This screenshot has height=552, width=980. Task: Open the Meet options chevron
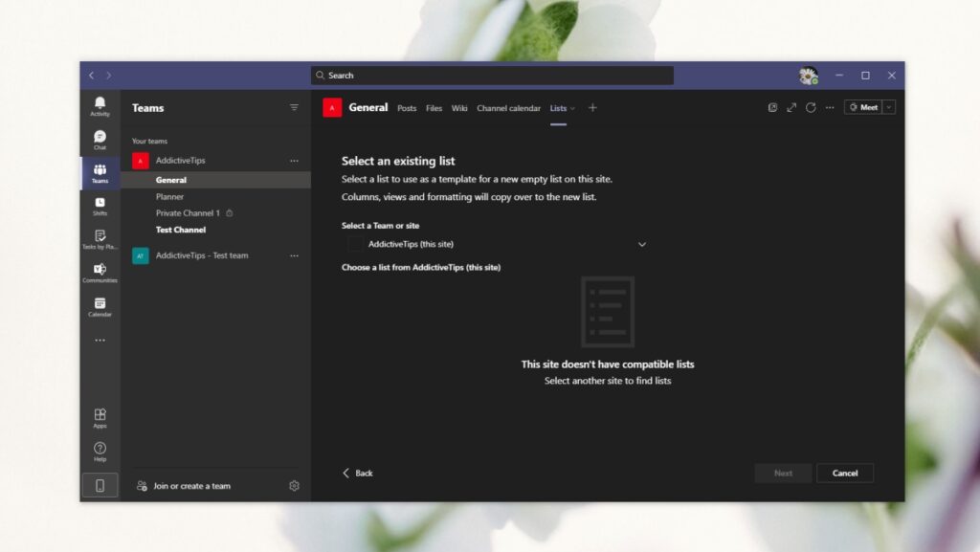point(888,106)
